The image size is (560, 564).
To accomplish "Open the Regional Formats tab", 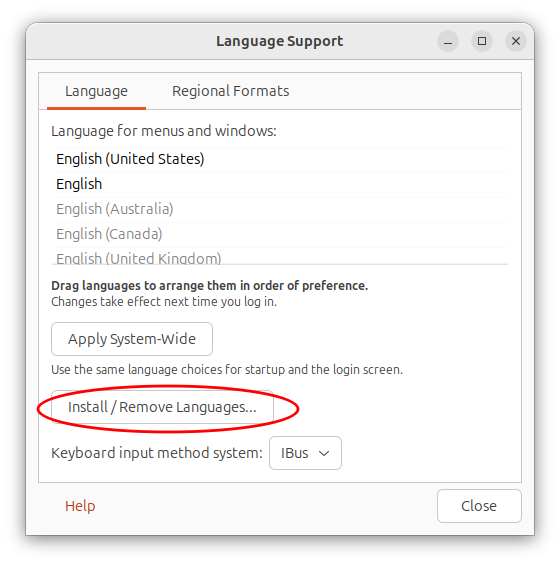I will tap(231, 91).
